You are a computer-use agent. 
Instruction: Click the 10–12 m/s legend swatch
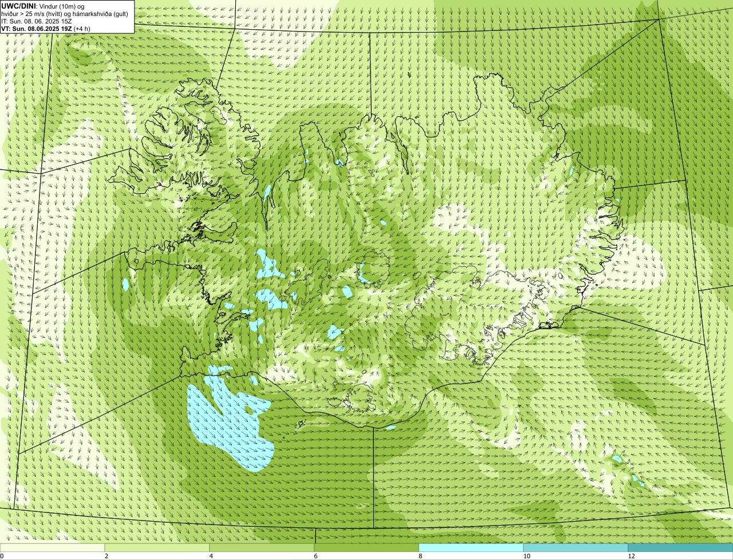pyautogui.click(x=576, y=547)
